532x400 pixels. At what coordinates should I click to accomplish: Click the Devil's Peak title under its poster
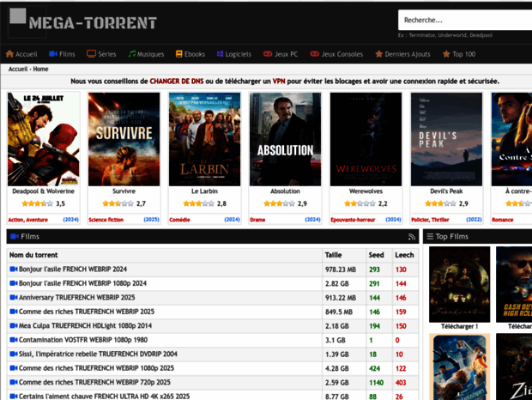[446, 191]
